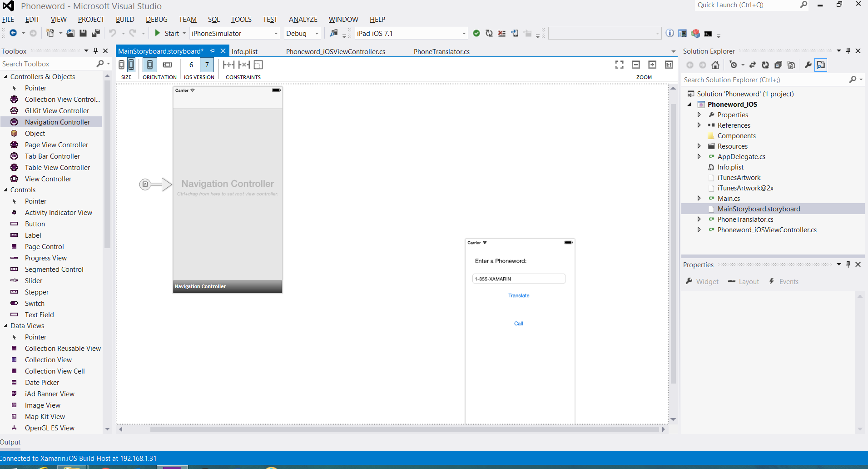Screen dimensions: 868x469
Task: Click the green Start play arrow
Action: point(157,33)
